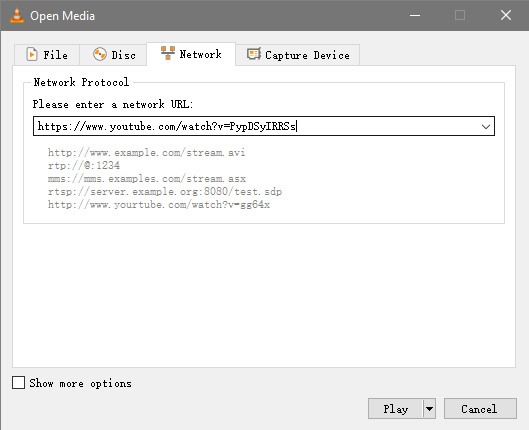Click the Cancel button

480,409
